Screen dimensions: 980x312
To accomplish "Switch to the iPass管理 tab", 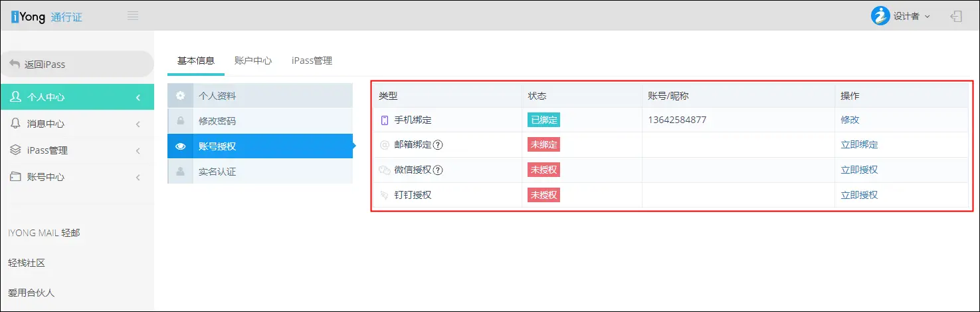I will (x=312, y=61).
